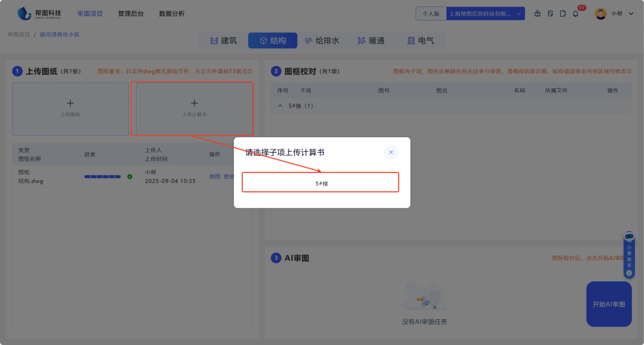The width and height of the screenshot is (644, 345).
Task: Collapse the 5#楼（1）row
Action: pyautogui.click(x=280, y=106)
